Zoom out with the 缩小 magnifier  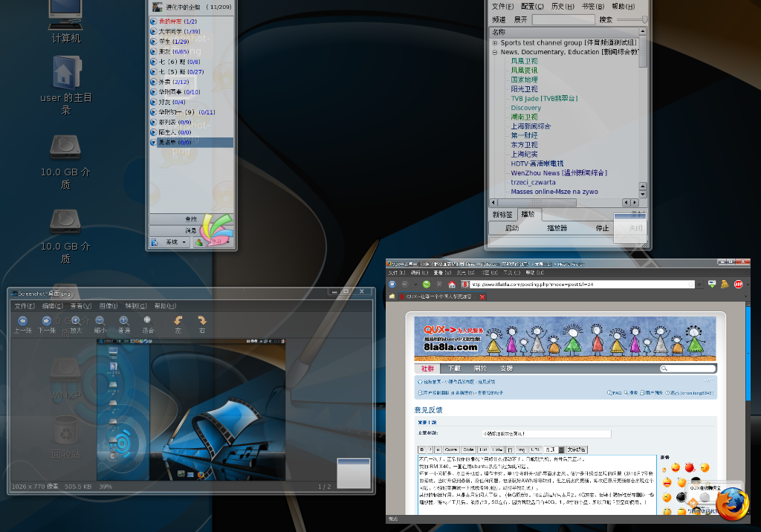(100, 321)
